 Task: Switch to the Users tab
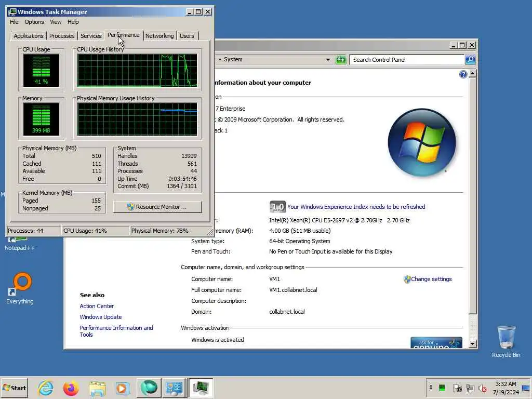pyautogui.click(x=187, y=36)
